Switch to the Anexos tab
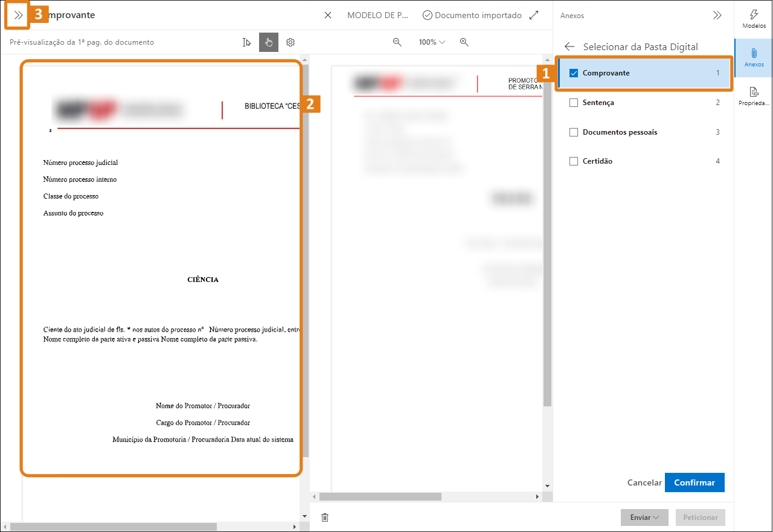773x532 pixels. (754, 57)
